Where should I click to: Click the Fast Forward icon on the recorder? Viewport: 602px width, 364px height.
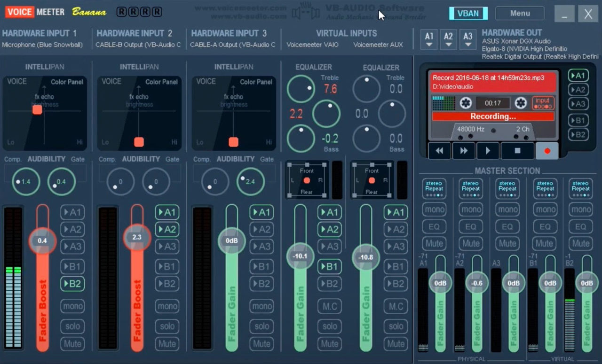click(463, 150)
